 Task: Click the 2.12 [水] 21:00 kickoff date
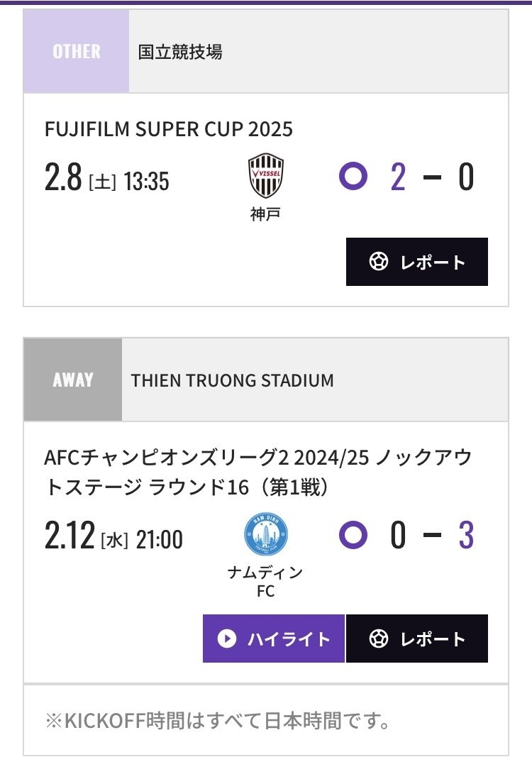(x=113, y=538)
